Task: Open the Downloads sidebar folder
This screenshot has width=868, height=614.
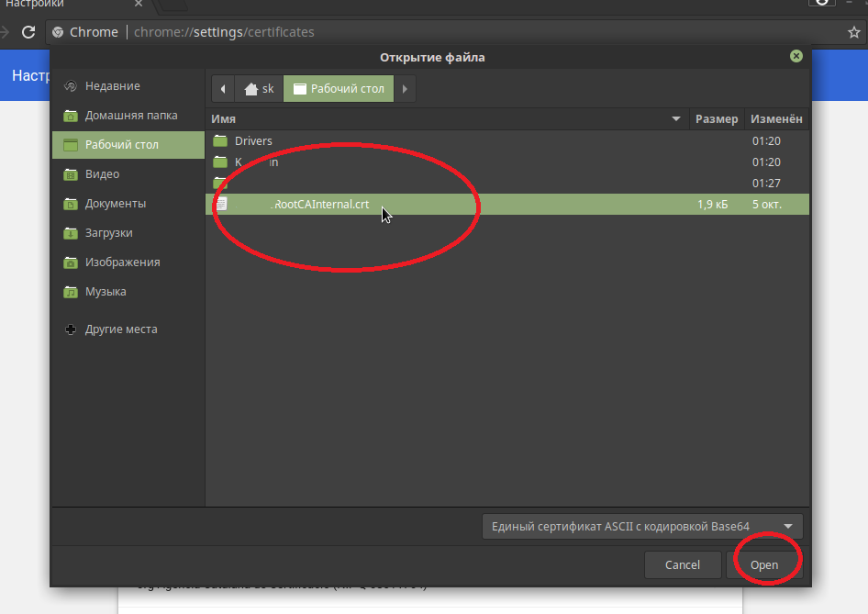Action: [108, 233]
